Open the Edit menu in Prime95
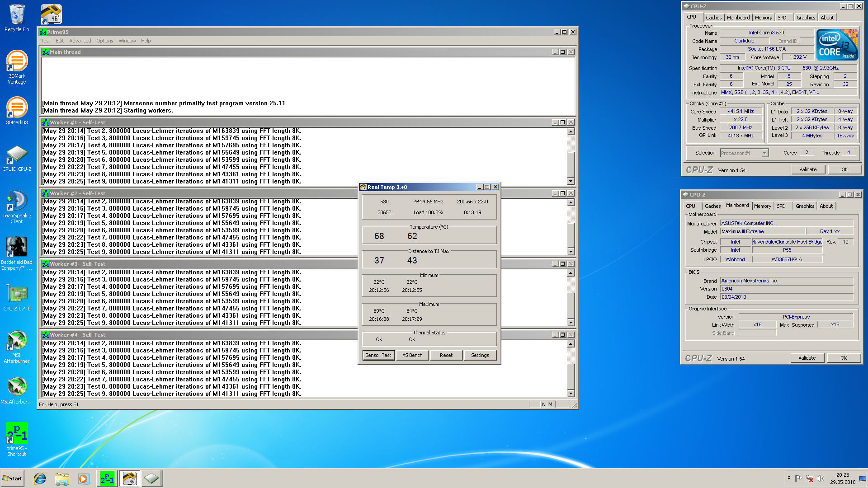The height and width of the screenshot is (488, 868). tap(60, 41)
